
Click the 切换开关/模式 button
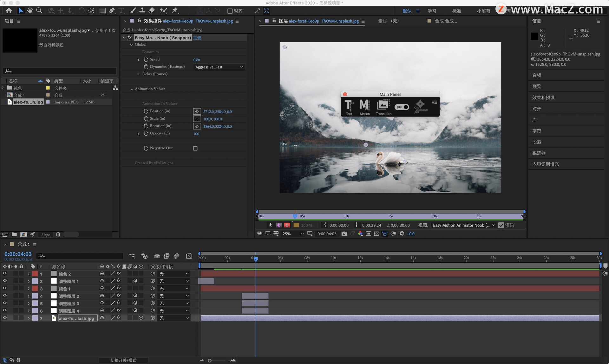point(123,360)
